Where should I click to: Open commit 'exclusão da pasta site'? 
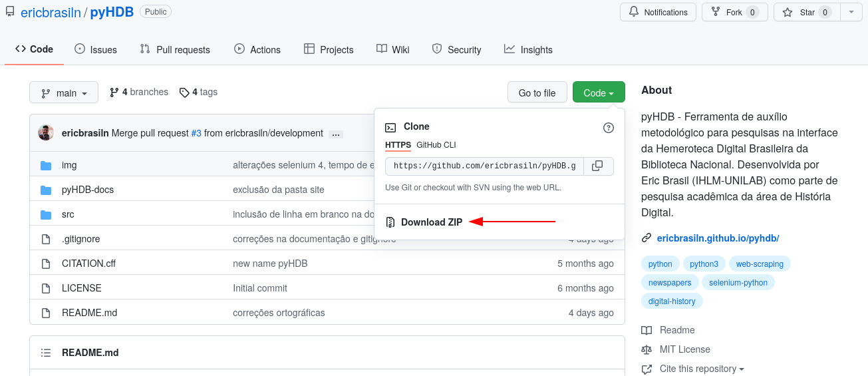tap(279, 190)
